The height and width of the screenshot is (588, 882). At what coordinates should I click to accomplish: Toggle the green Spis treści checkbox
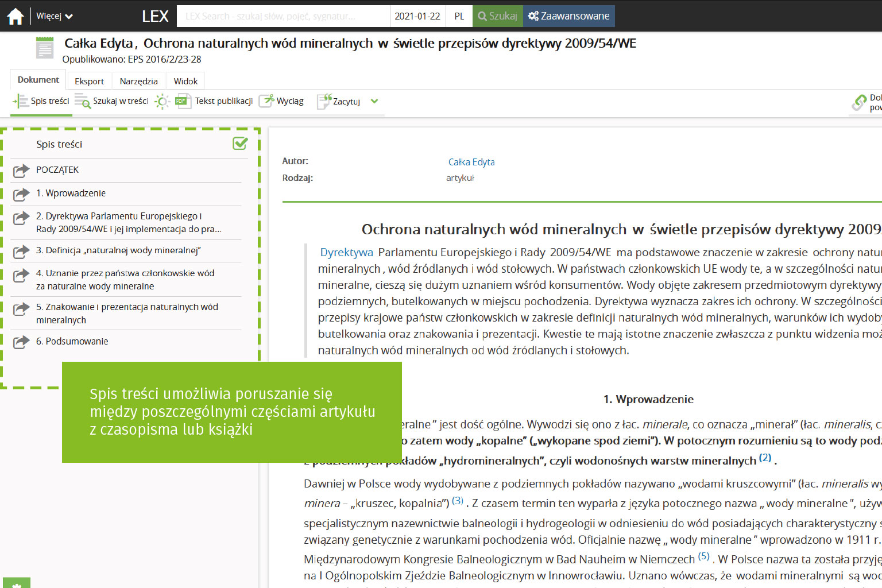pyautogui.click(x=240, y=144)
